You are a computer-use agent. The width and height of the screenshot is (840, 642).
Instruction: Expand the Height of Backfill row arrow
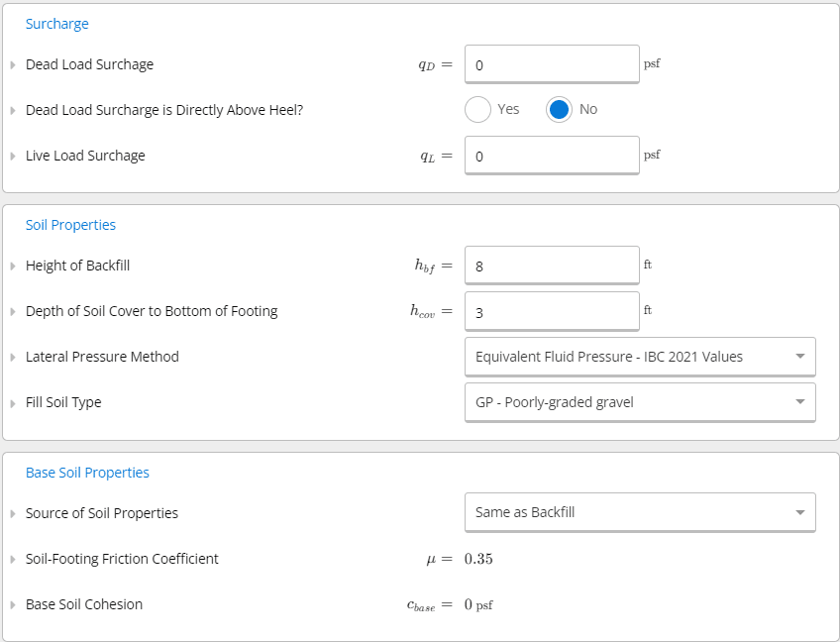pos(13,266)
